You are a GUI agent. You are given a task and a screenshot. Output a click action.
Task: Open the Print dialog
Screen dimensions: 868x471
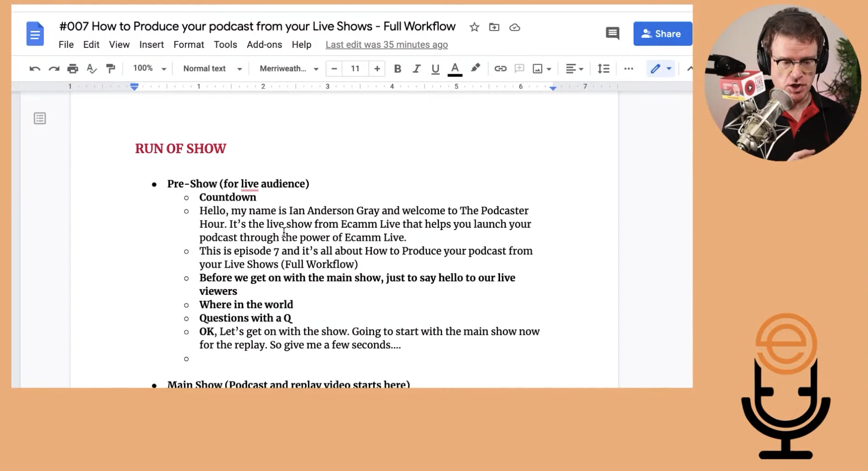72,68
